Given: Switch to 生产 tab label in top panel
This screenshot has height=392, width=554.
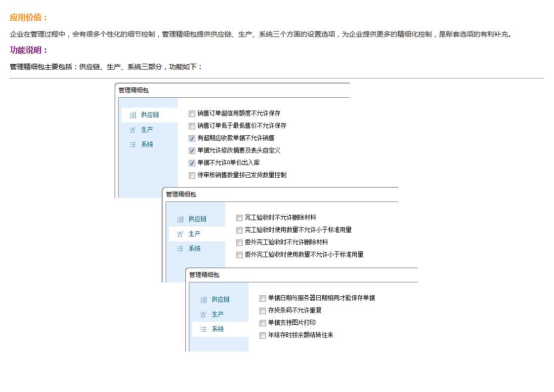Looking at the screenshot, I should pos(147,129).
